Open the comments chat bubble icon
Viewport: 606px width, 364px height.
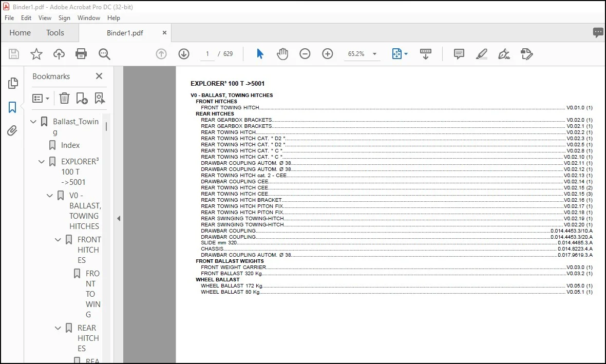click(598, 32)
